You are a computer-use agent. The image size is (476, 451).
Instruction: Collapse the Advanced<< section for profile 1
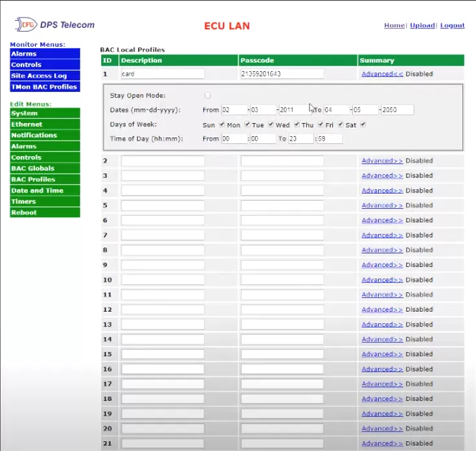click(x=382, y=74)
